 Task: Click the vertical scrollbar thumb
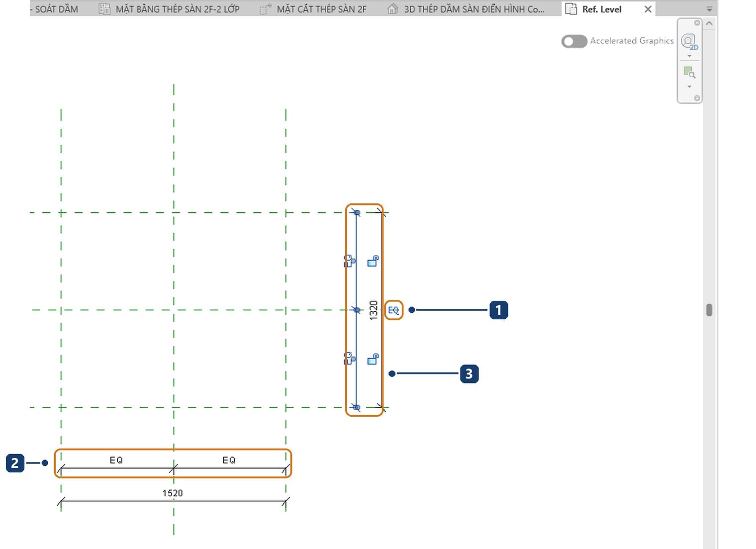click(709, 310)
